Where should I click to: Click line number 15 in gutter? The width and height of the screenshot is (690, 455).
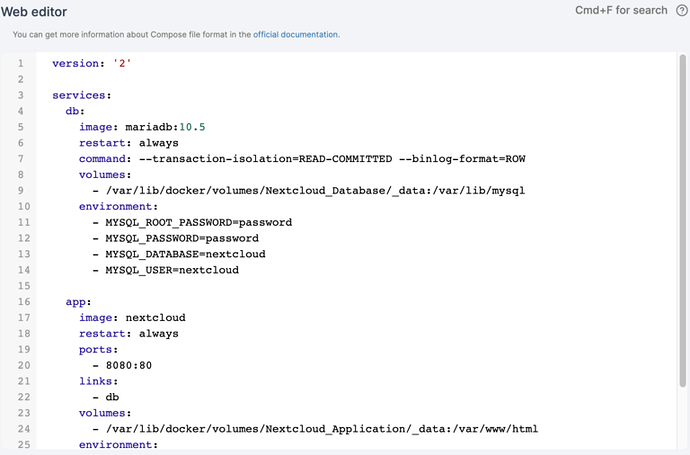pos(24,286)
